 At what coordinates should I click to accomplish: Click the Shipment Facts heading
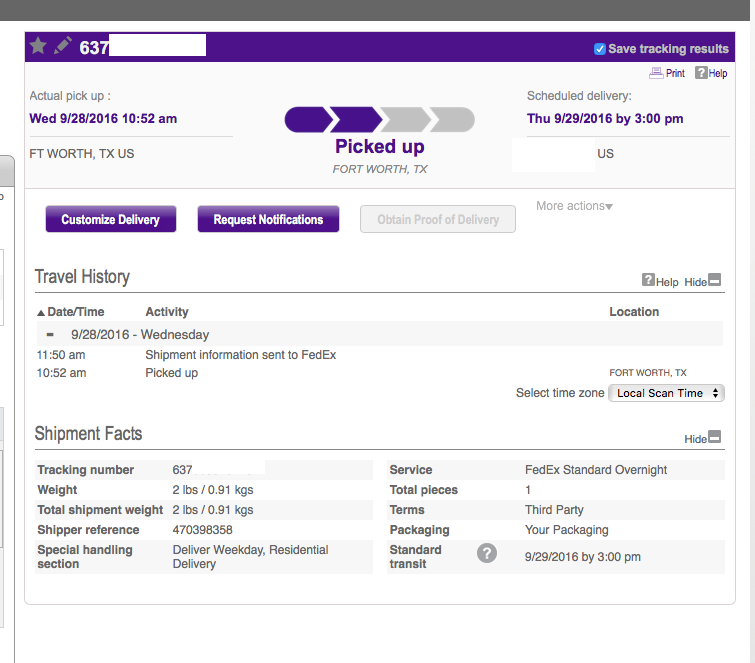point(89,433)
